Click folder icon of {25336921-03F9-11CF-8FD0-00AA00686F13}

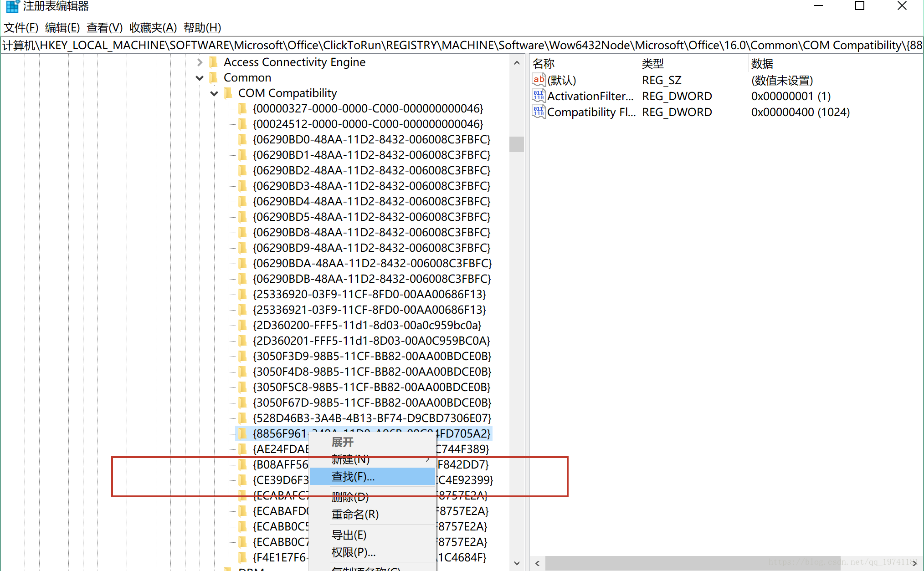tap(243, 310)
